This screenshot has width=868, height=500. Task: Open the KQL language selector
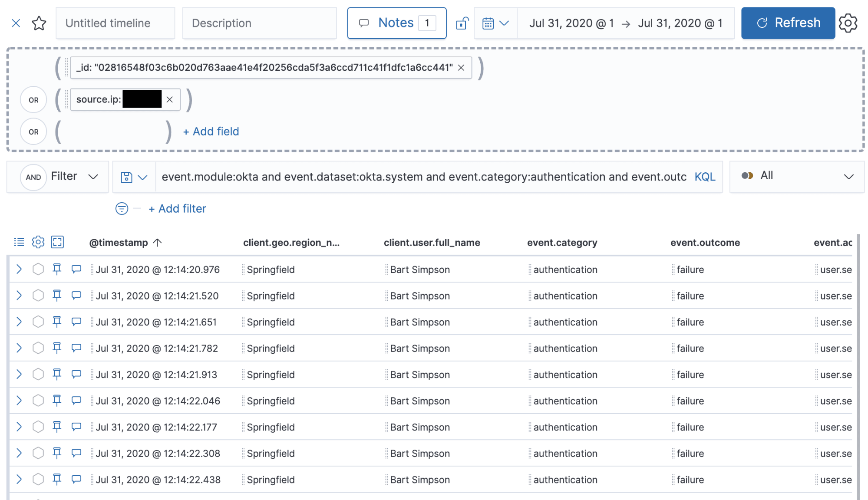coord(705,177)
